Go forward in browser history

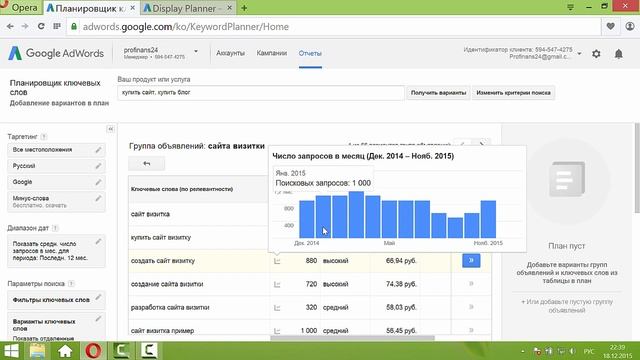[25, 27]
